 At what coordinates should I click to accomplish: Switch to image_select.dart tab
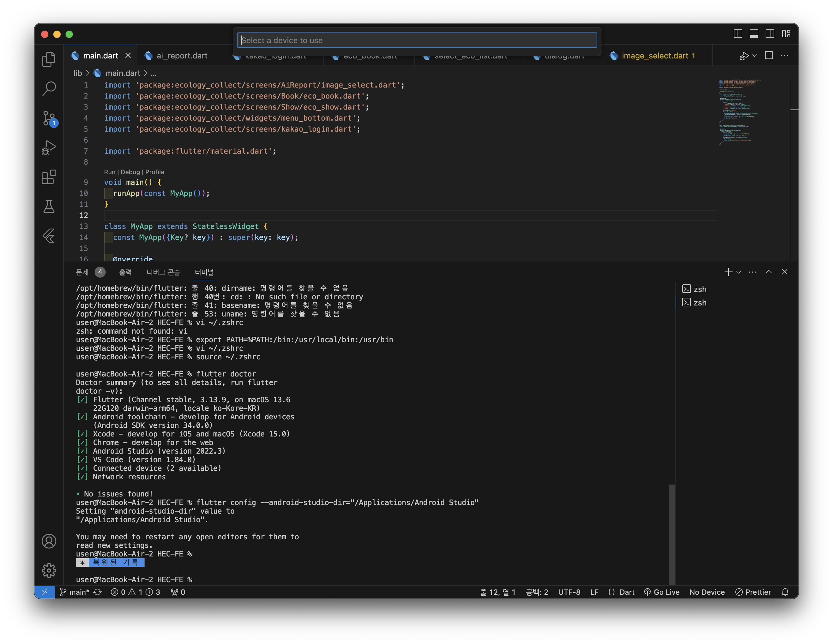658,56
